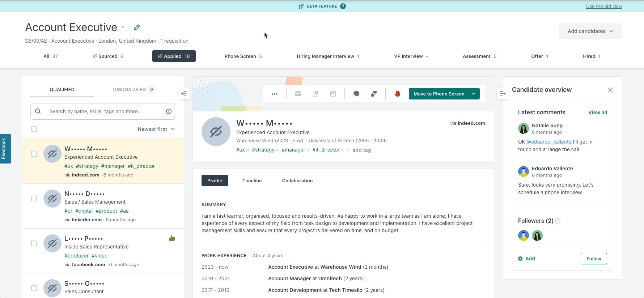Click the rocket icon beside Beta Feature

(301, 6)
